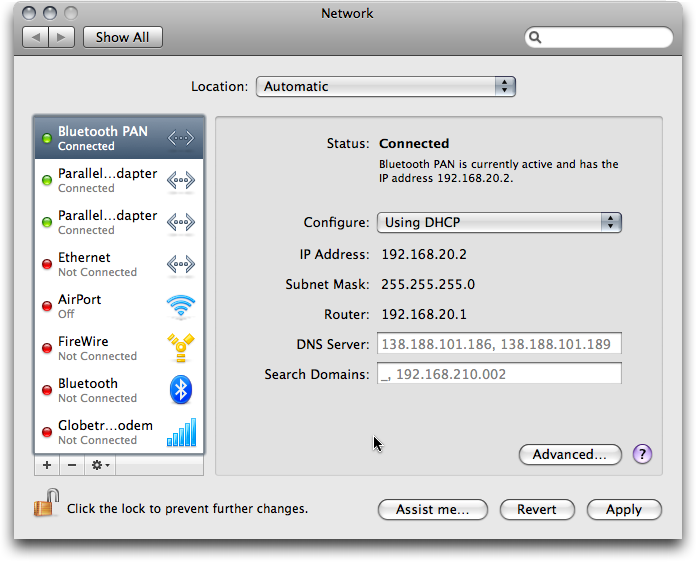Viewport: 696px width, 562px height.
Task: Click the search field in the toolbar
Action: pos(598,37)
